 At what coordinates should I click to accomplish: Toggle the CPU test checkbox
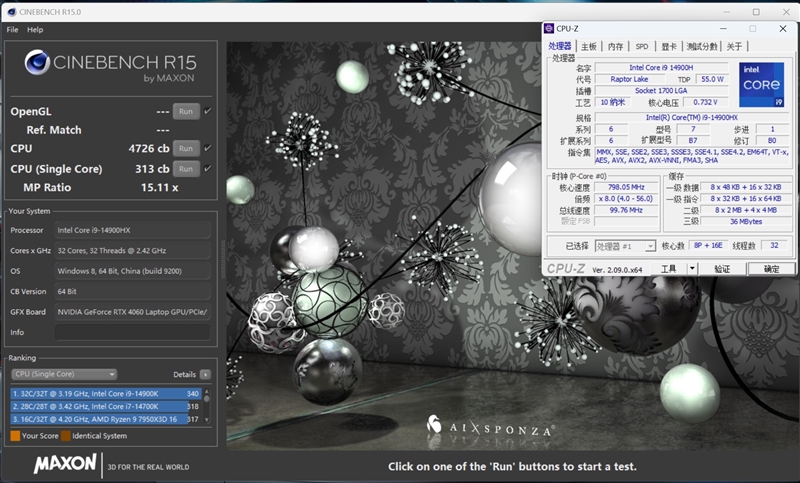pyautogui.click(x=208, y=148)
